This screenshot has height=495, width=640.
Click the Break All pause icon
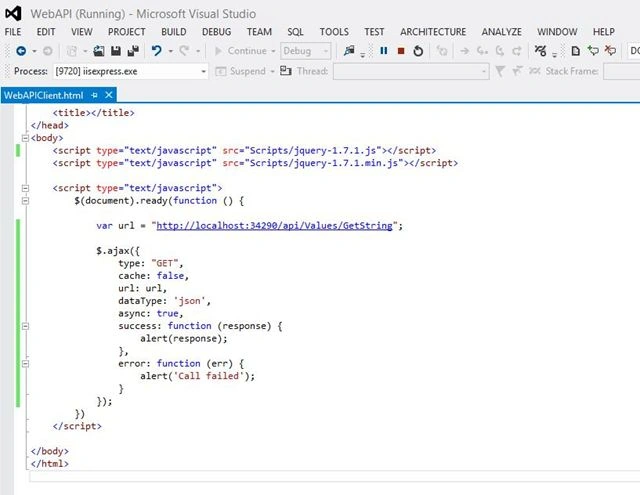384,51
